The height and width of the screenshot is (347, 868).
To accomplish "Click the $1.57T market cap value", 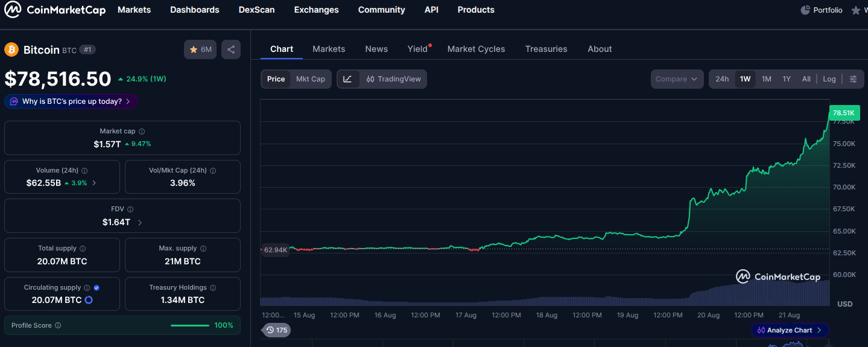I will point(107,144).
